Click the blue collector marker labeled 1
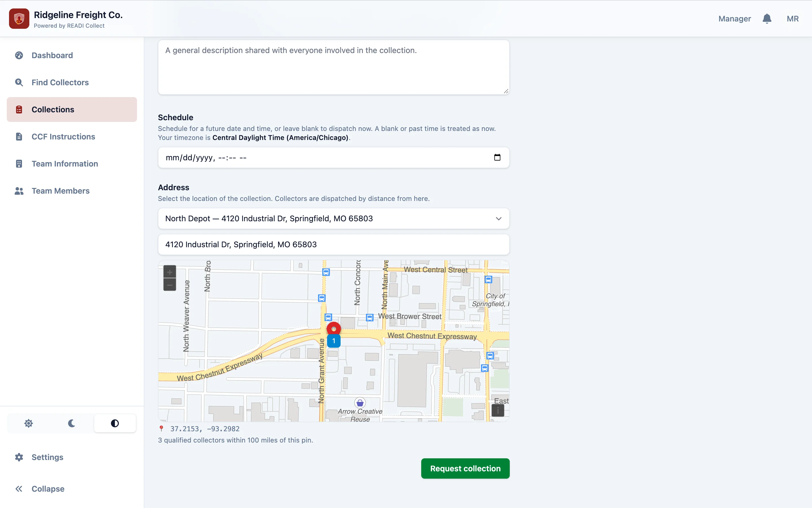The height and width of the screenshot is (508, 812). [x=334, y=341]
